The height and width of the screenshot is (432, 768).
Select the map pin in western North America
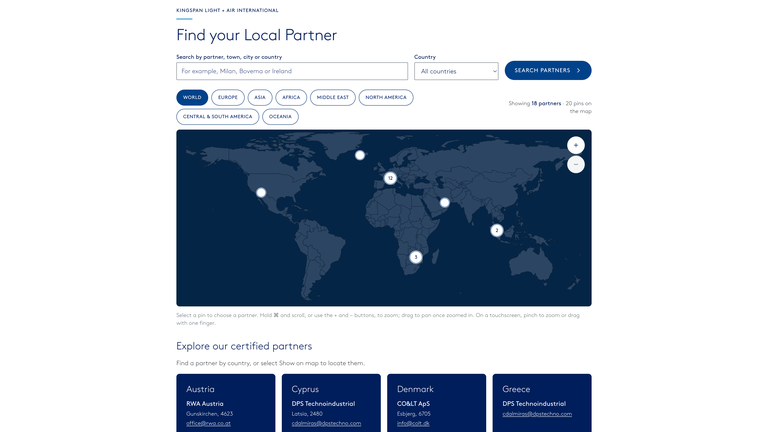pyautogui.click(x=261, y=192)
